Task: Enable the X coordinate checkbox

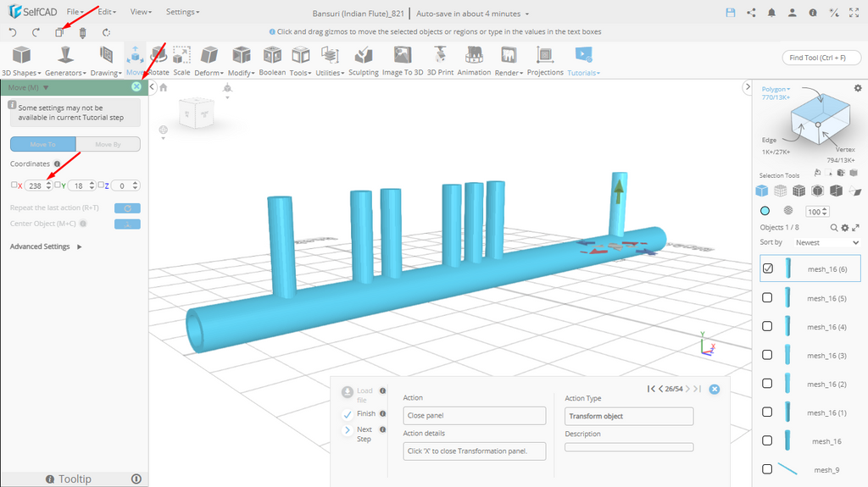Action: point(14,185)
